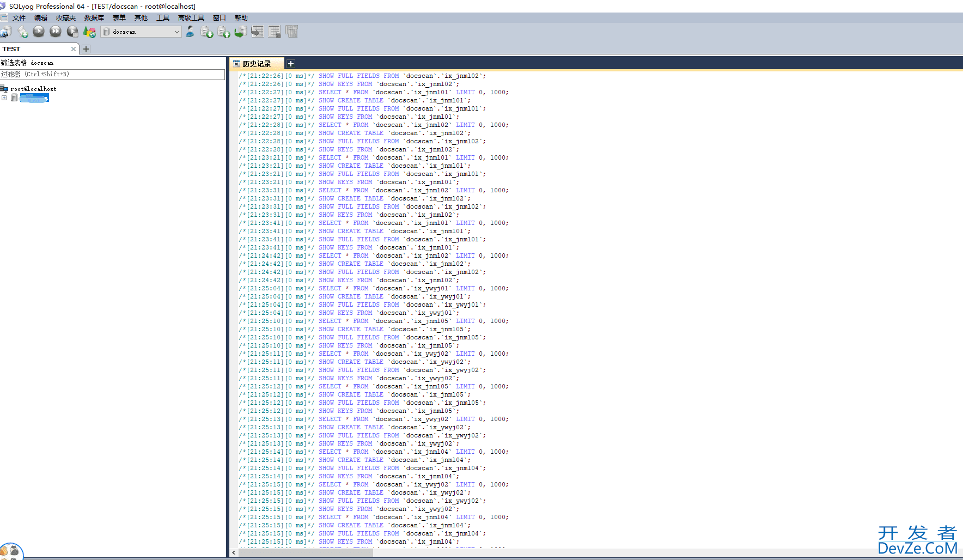Expand the database node in object tree

(4, 98)
